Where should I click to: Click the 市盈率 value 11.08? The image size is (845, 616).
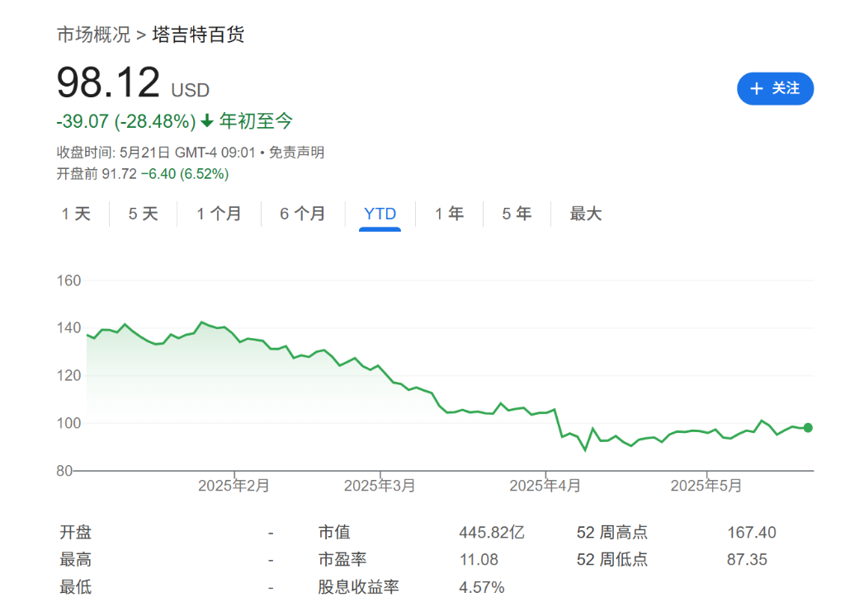[474, 559]
